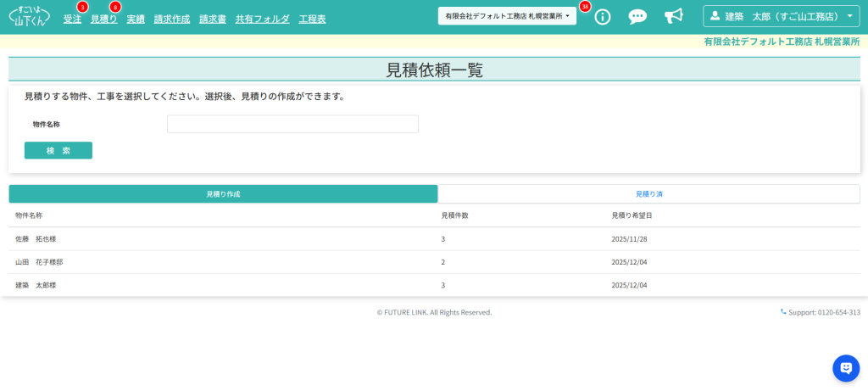This screenshot has height=391, width=868.
Task: Open the chat speech bubble icon
Action: [x=637, y=17]
